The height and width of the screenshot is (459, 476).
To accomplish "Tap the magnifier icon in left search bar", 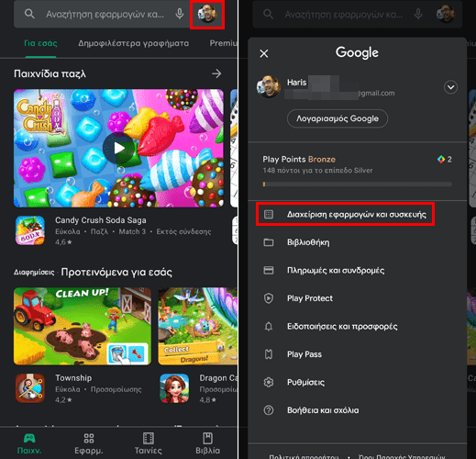I will (29, 14).
